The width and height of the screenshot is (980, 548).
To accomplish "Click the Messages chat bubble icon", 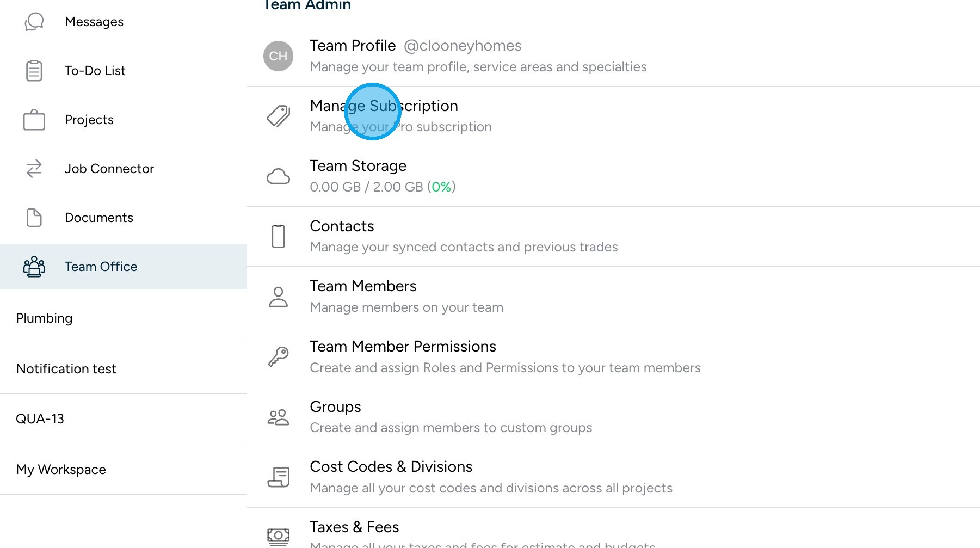I will [x=34, y=22].
